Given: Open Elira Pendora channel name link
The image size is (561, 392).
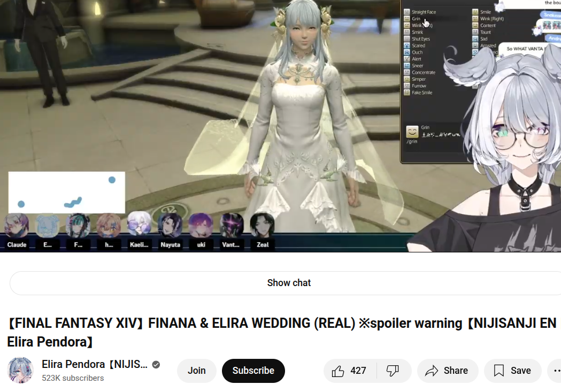Looking at the screenshot, I should [95, 365].
